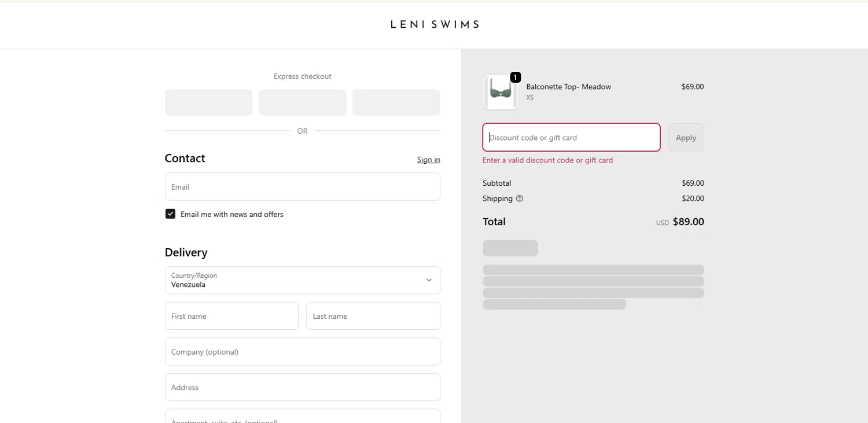Screen dimensions: 868x423
Task: Click the Last name field
Action: pos(373,316)
